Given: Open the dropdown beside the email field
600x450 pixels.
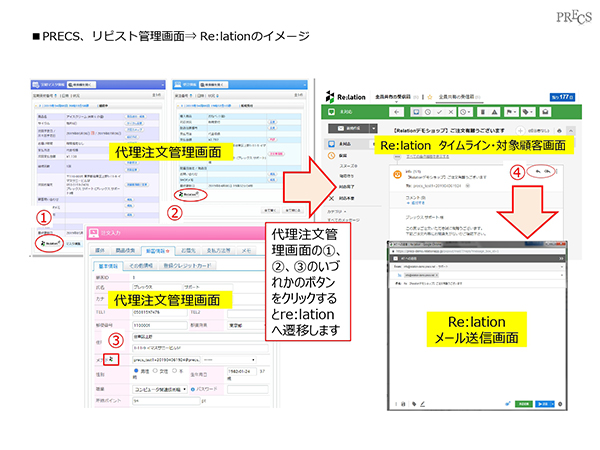Looking at the screenshot, I should [x=229, y=360].
